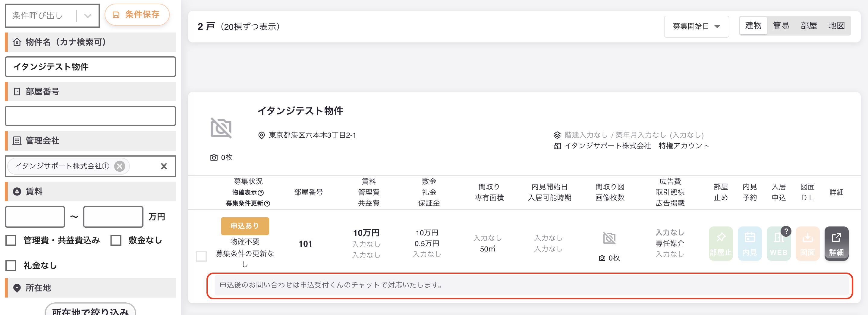Click the help badge on WEB button

(786, 231)
